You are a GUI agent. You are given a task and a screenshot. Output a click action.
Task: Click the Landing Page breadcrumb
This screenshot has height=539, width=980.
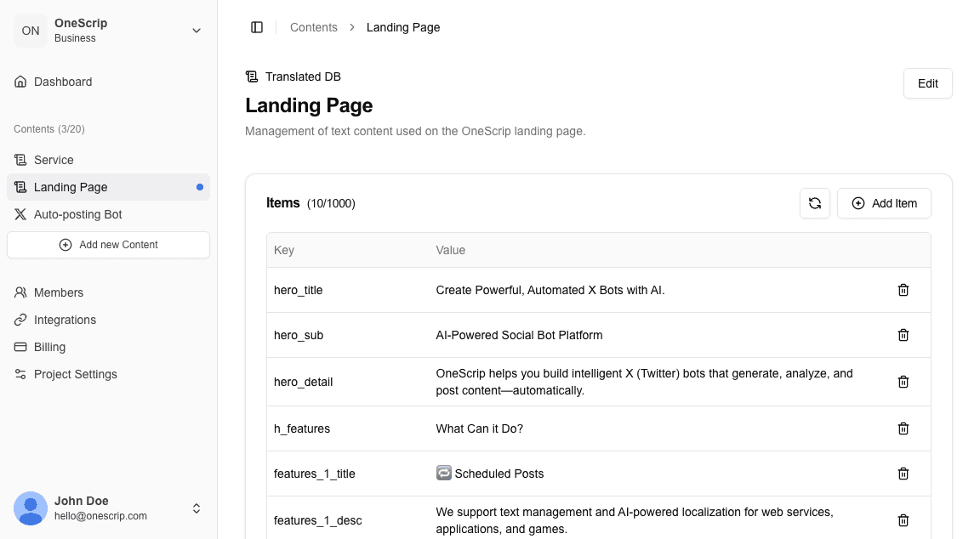coord(403,27)
